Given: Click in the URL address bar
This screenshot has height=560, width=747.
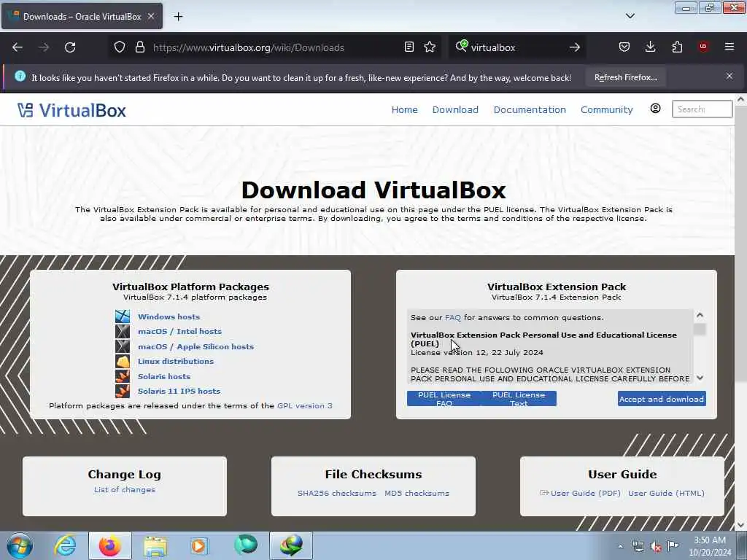Looking at the screenshot, I should pyautogui.click(x=275, y=47).
